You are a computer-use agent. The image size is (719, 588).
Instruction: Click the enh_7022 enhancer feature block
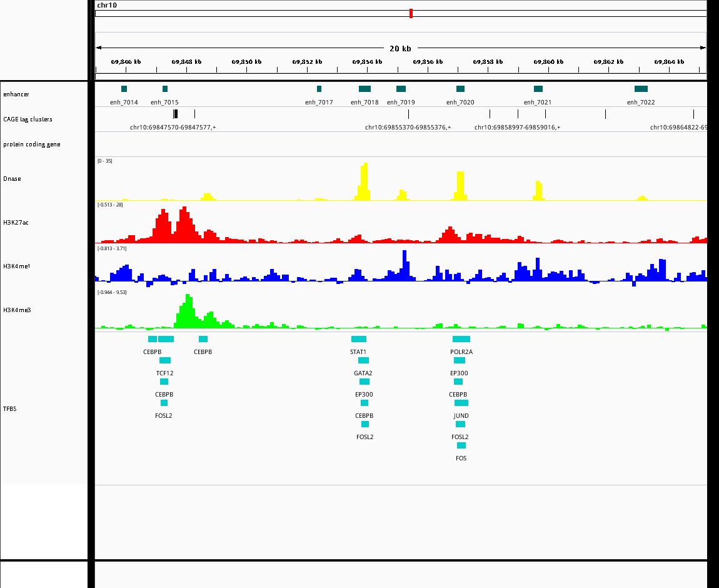pyautogui.click(x=641, y=89)
